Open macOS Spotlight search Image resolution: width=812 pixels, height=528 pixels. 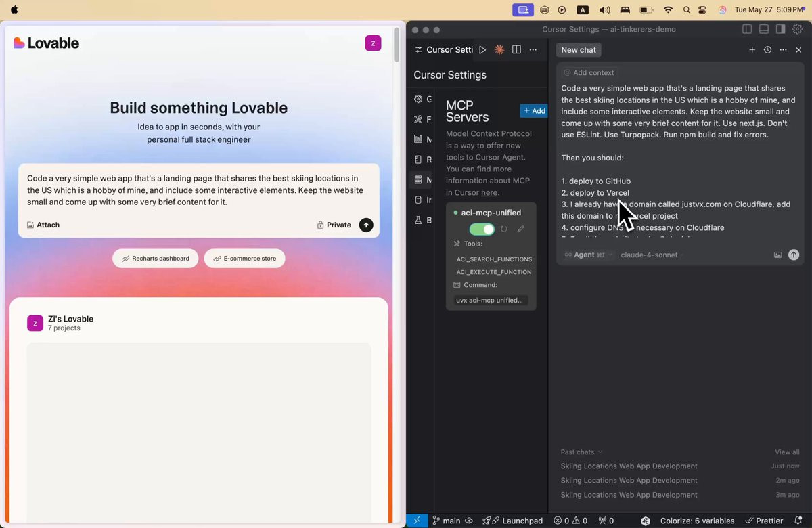pyautogui.click(x=687, y=9)
